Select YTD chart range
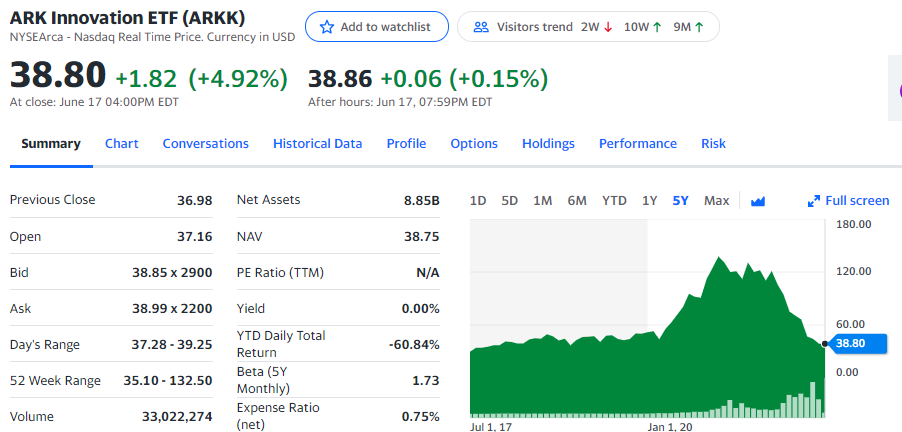 pyautogui.click(x=614, y=201)
